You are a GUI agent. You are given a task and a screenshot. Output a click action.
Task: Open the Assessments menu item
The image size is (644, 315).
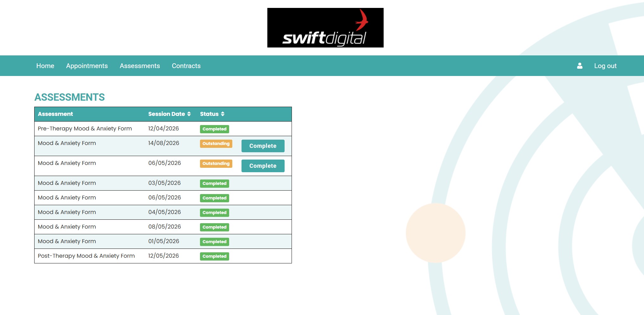pos(140,66)
